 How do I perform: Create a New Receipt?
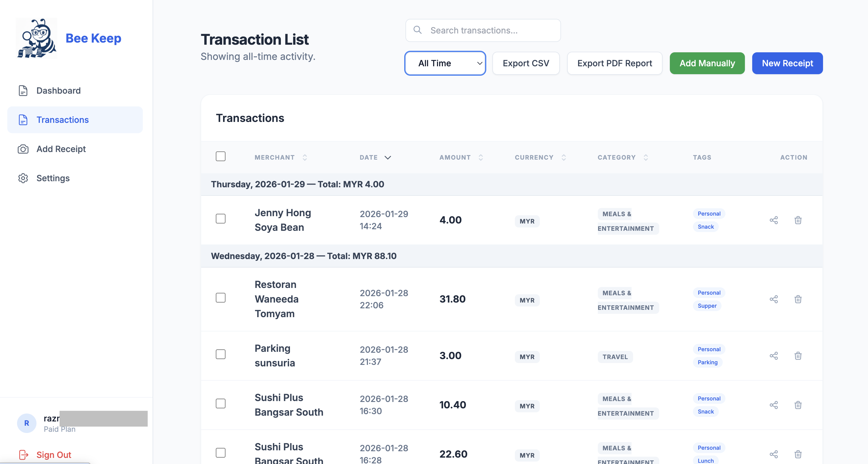click(787, 63)
